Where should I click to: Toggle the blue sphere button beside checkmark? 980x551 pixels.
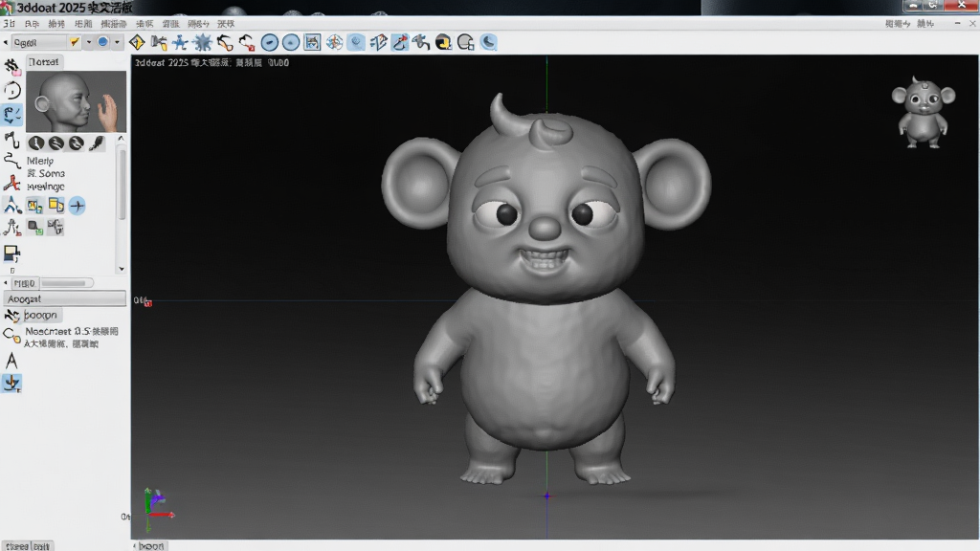coord(102,42)
